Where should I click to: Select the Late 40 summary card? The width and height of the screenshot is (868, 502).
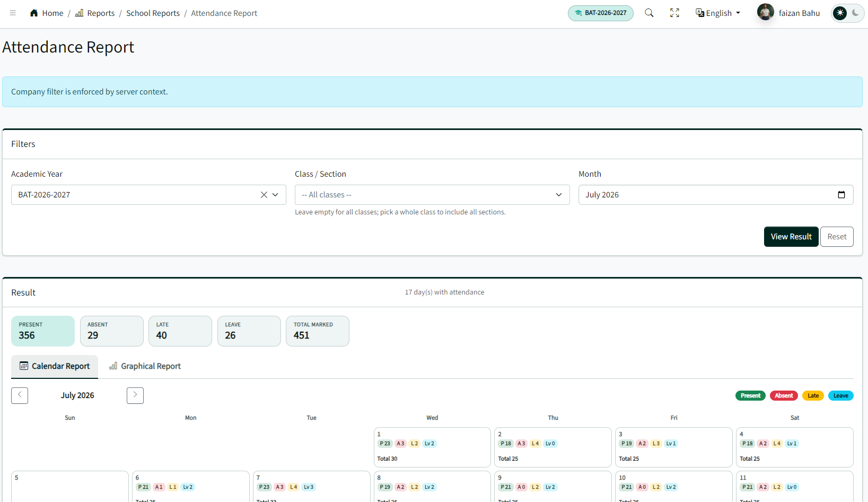180,331
